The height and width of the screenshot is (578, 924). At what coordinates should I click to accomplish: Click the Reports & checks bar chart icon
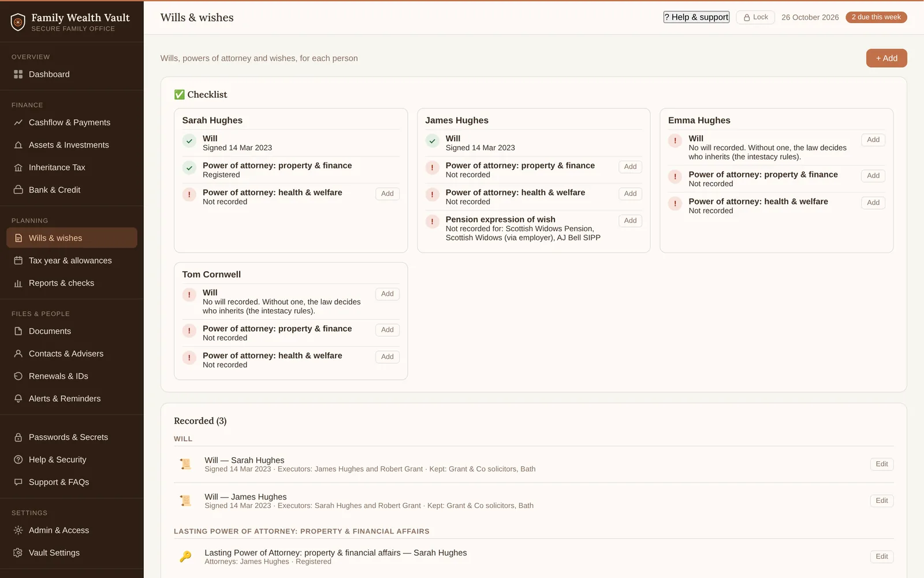[18, 283]
